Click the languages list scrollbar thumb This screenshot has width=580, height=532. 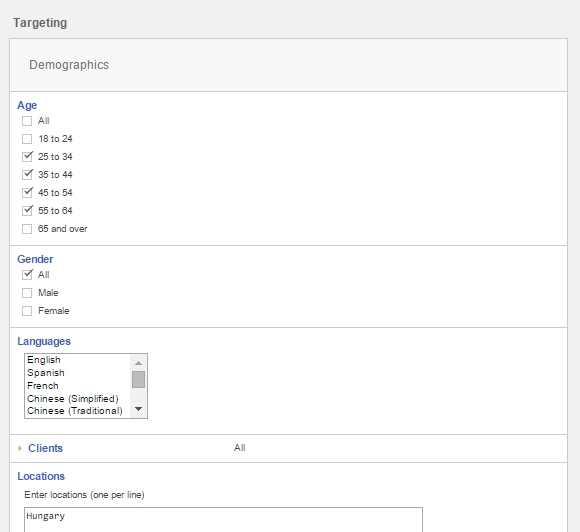coord(138,380)
